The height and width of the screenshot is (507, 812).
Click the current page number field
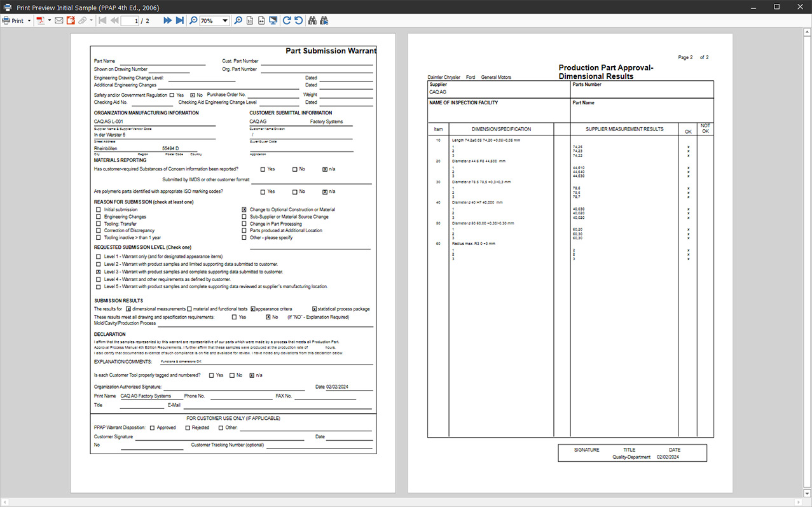tap(130, 21)
